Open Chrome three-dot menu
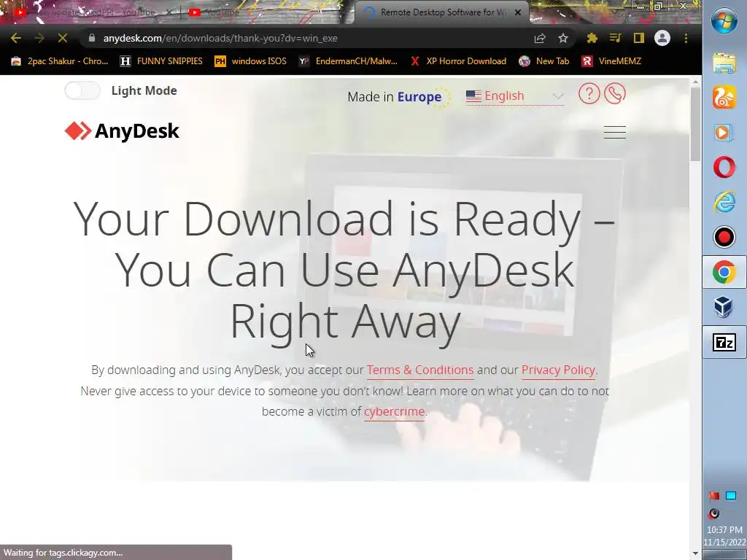Viewport: 747px width, 560px height. (x=686, y=38)
